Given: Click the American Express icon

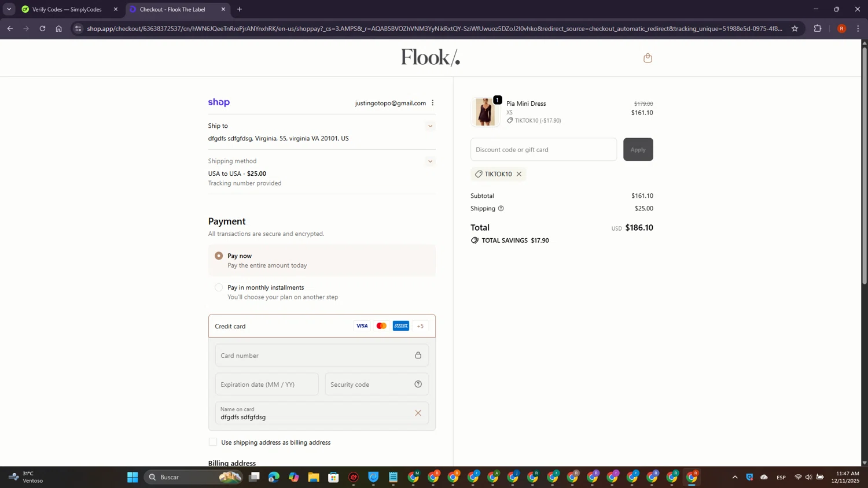Looking at the screenshot, I should [x=401, y=326].
